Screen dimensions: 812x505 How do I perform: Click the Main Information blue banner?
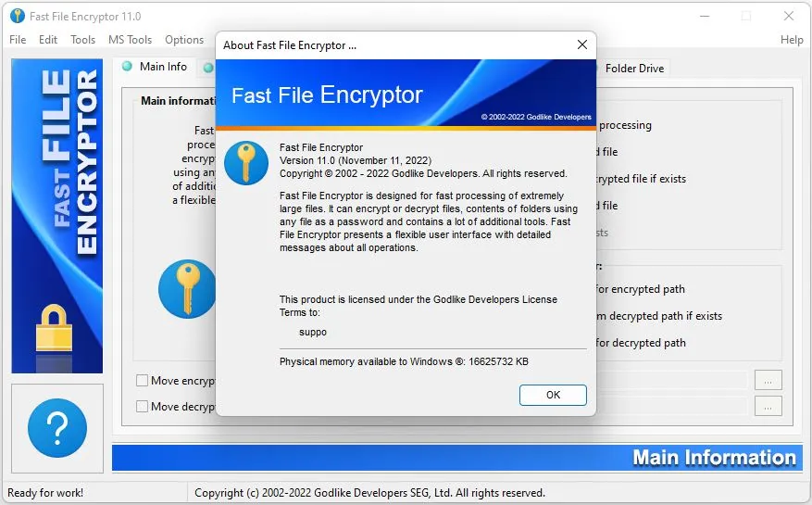click(x=457, y=458)
